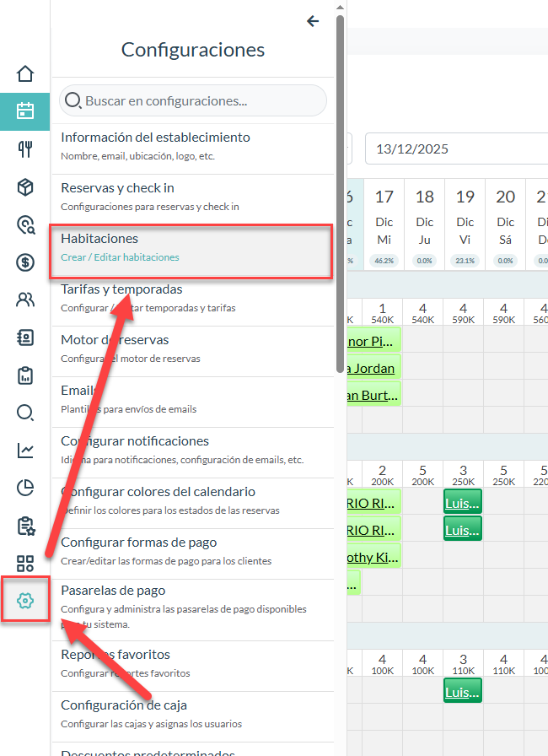Click the Buscar en configuraciones search field
The width and height of the screenshot is (548, 756).
pos(193,100)
